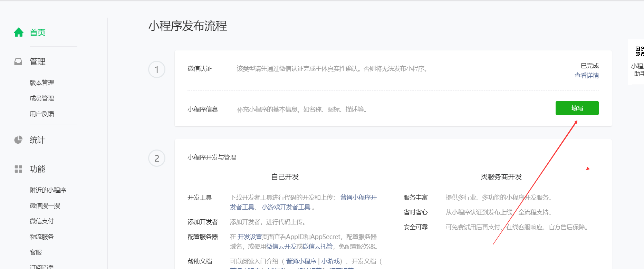Click the 帮助文档 row label
This screenshot has height=269, width=644.
[x=200, y=261]
